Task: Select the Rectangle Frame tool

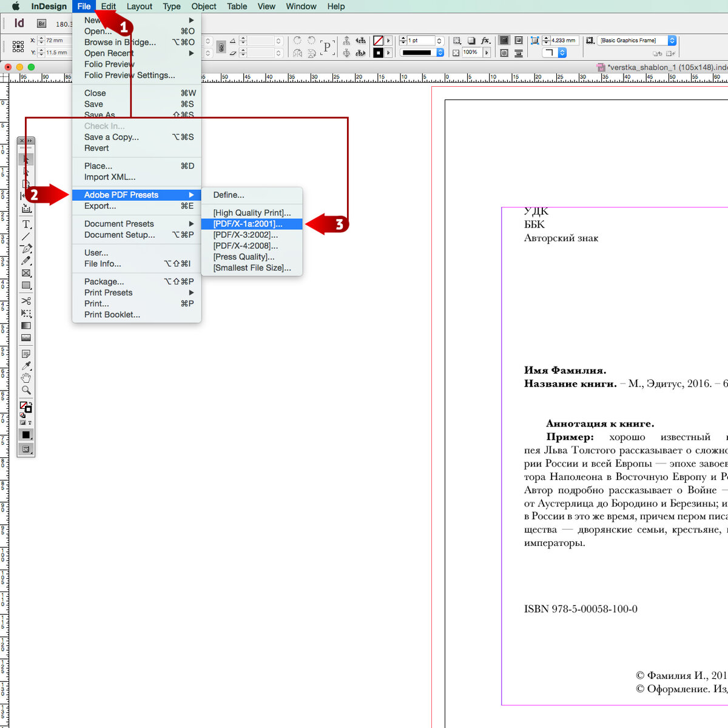Action: click(26, 273)
